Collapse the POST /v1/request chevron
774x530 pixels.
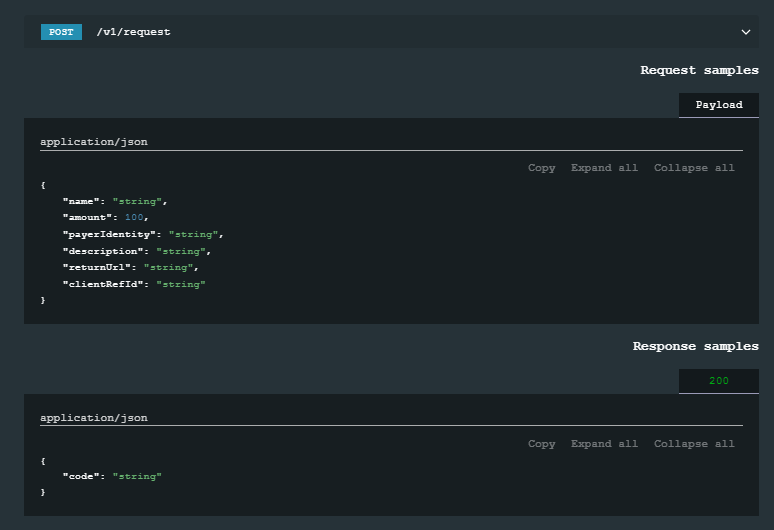point(745,32)
